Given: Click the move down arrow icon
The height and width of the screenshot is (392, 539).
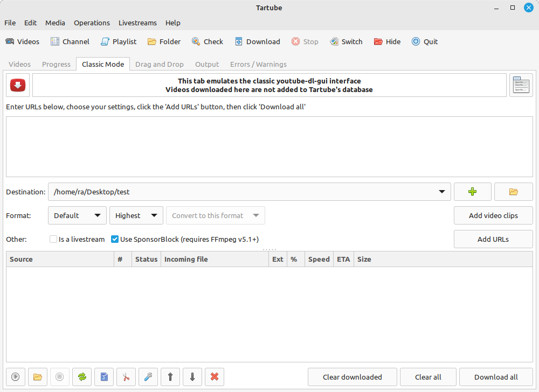Looking at the screenshot, I should pos(192,377).
